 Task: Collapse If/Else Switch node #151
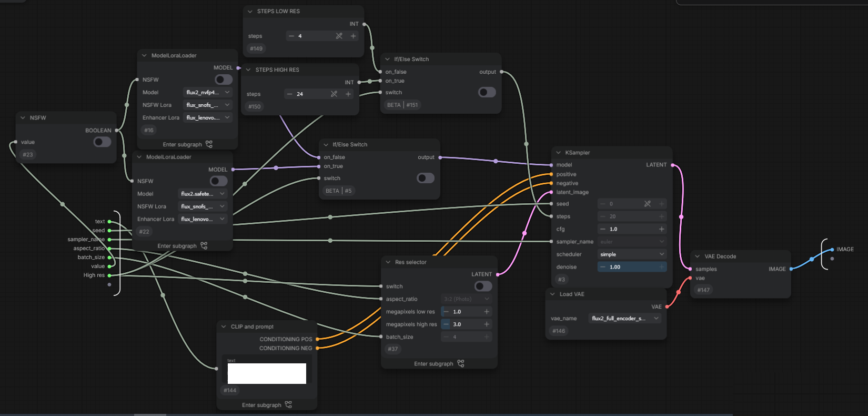[388, 59]
